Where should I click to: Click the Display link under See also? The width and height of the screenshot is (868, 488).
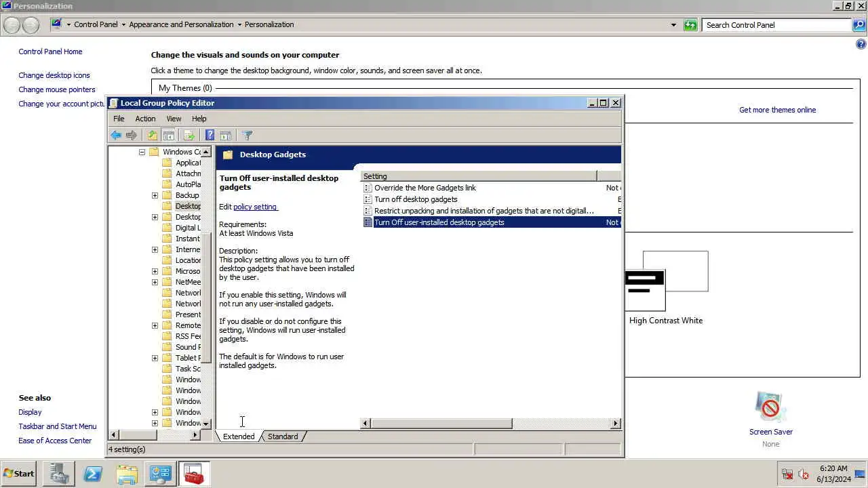point(30,412)
